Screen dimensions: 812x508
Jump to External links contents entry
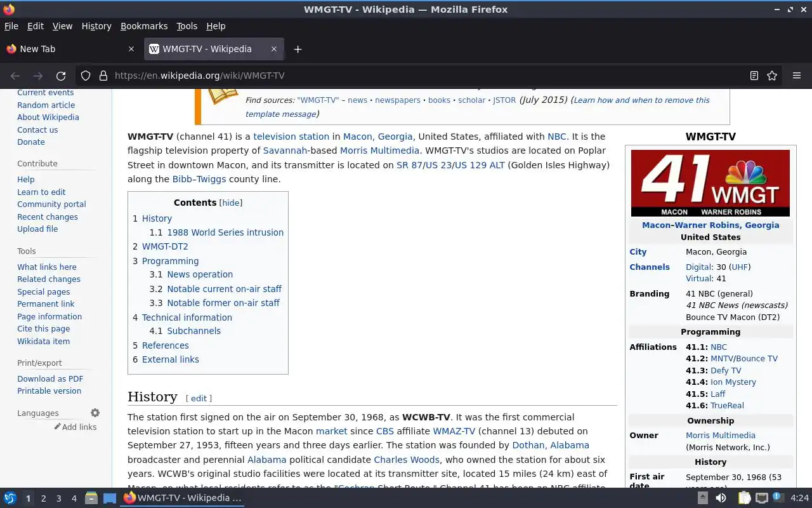coord(171,359)
